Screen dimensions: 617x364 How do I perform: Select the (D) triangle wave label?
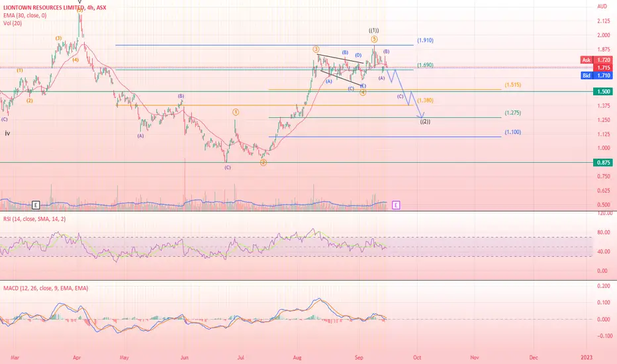[x=358, y=55]
